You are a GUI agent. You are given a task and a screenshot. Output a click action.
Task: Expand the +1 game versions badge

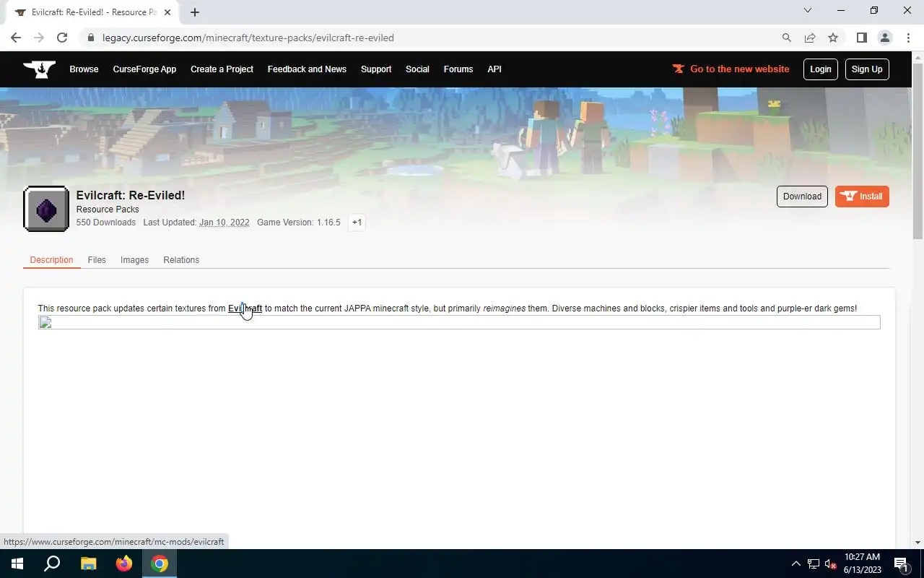[x=357, y=223]
